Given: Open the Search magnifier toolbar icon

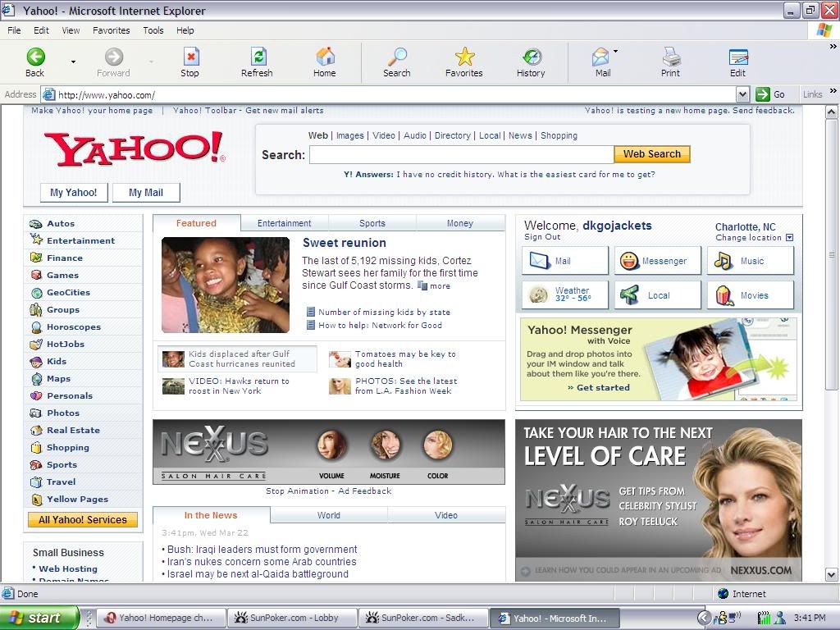Looking at the screenshot, I should click(397, 57).
